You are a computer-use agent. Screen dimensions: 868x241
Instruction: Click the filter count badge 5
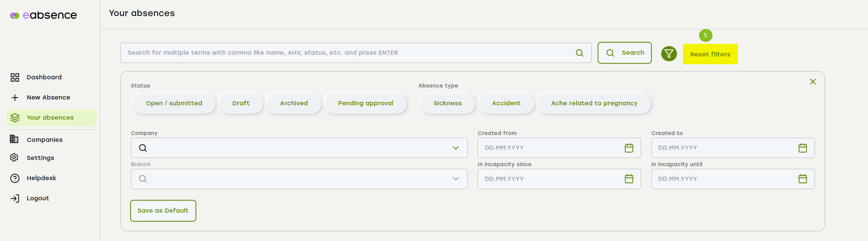[x=706, y=35]
